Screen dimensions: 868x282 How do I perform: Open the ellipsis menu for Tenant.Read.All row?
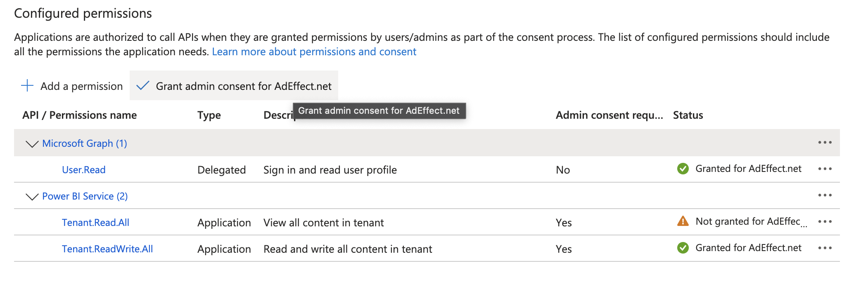pos(825,222)
